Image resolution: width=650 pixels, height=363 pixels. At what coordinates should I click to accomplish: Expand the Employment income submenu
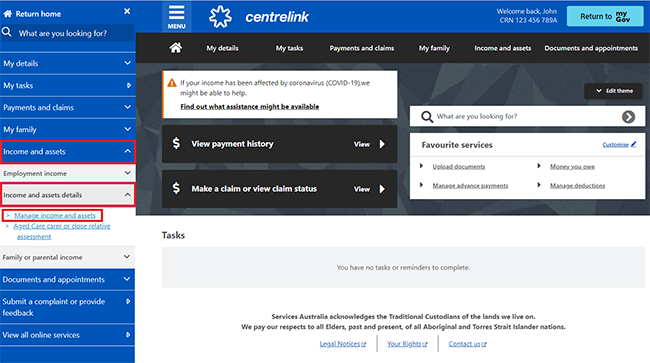68,173
